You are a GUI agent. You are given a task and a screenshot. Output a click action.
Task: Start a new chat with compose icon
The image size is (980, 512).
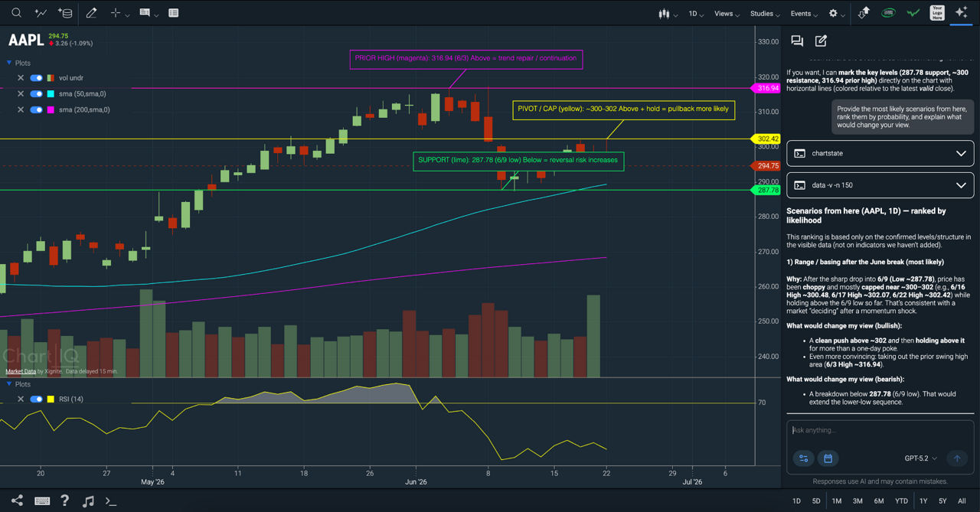click(x=821, y=41)
